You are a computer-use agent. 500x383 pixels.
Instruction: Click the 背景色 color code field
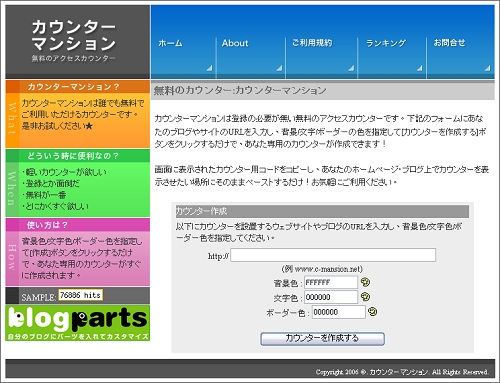[x=331, y=282]
